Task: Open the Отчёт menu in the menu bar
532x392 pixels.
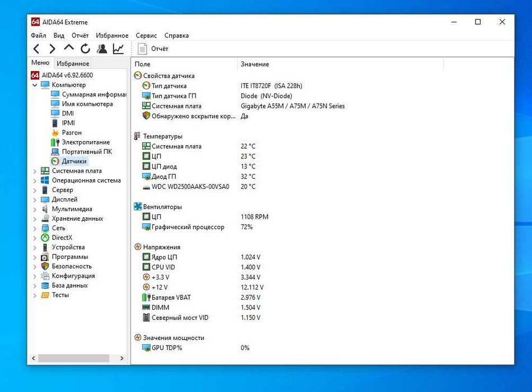Action: (80, 35)
